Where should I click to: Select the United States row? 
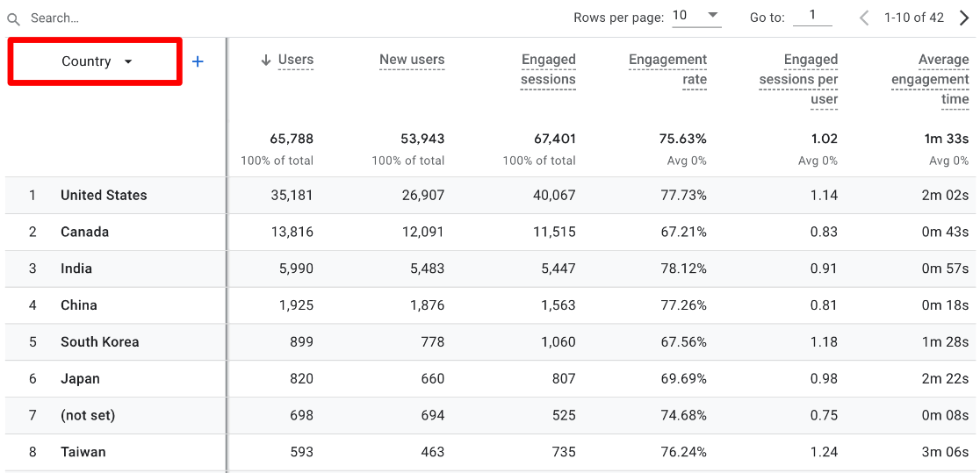point(104,195)
